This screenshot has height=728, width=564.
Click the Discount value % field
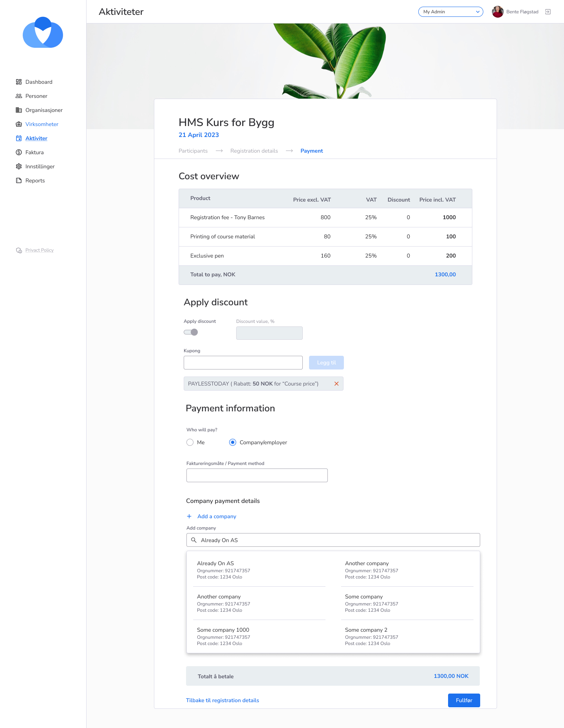[269, 333]
